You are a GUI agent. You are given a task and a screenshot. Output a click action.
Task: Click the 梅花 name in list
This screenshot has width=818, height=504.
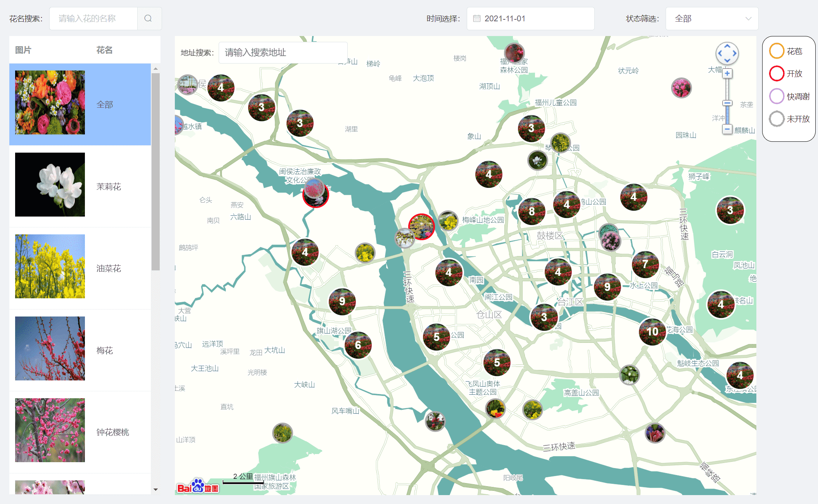(105, 351)
